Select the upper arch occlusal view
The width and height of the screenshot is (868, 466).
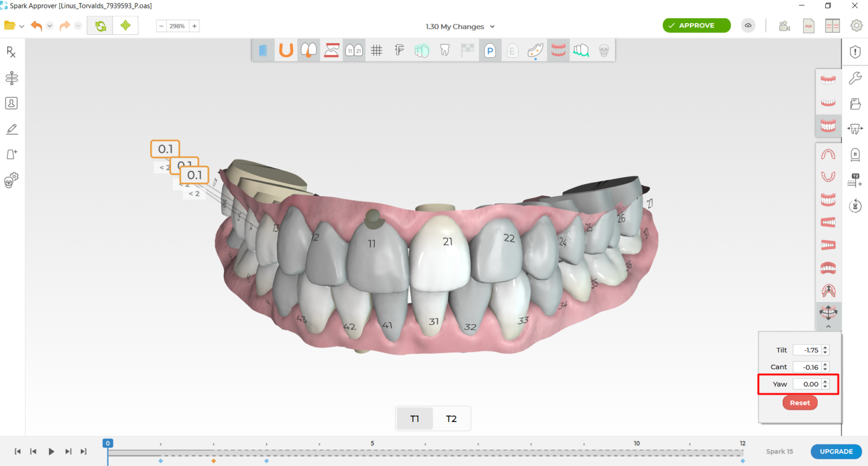click(x=828, y=154)
